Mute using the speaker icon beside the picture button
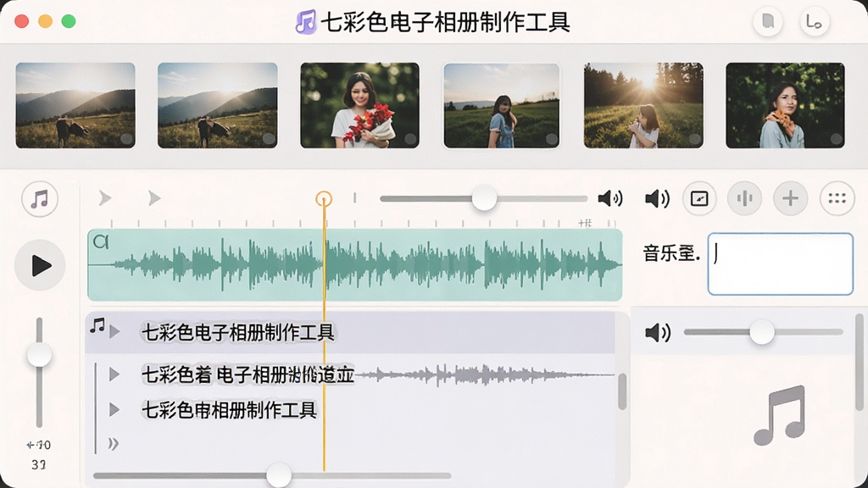The width and height of the screenshot is (868, 488). click(657, 198)
